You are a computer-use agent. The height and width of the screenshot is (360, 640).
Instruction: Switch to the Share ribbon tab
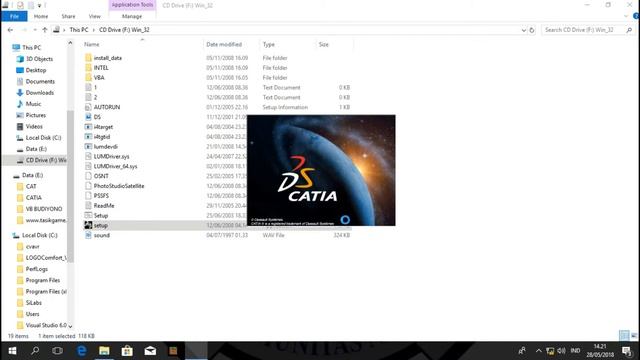coord(68,16)
